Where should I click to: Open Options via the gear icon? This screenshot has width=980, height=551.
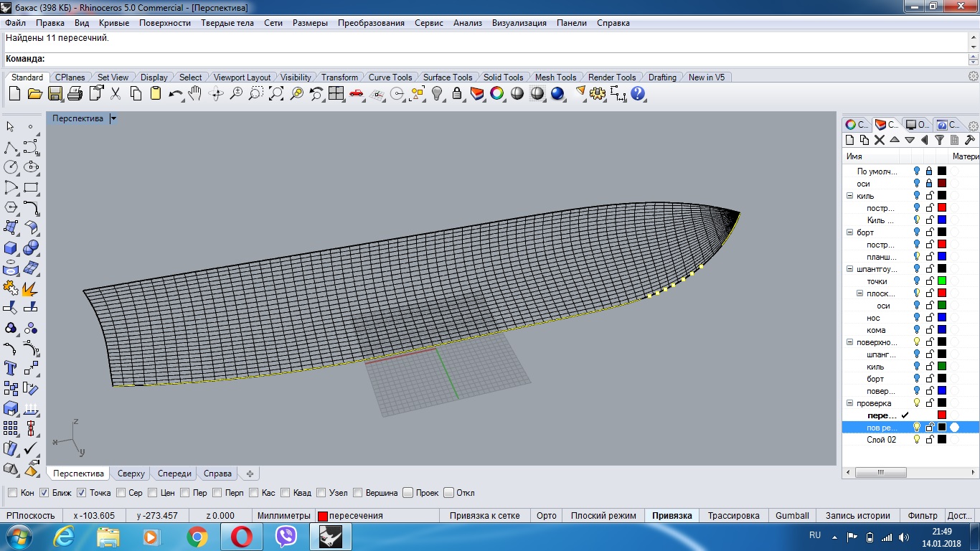coord(598,93)
